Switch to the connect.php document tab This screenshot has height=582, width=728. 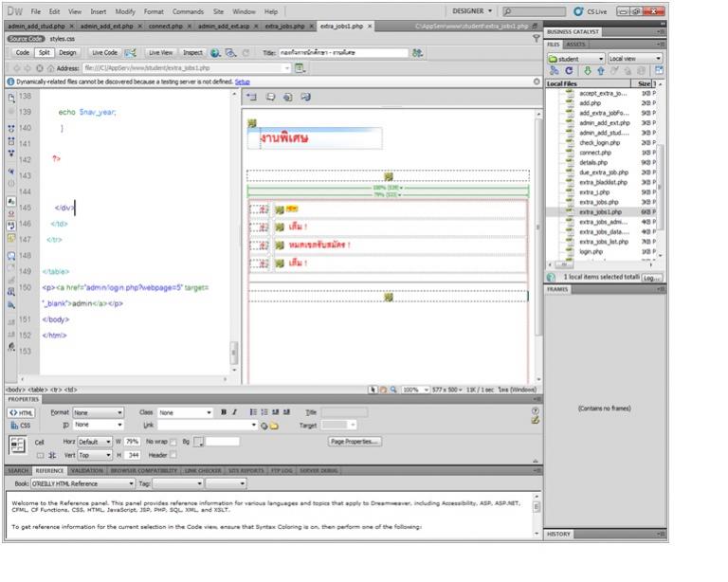pos(165,27)
